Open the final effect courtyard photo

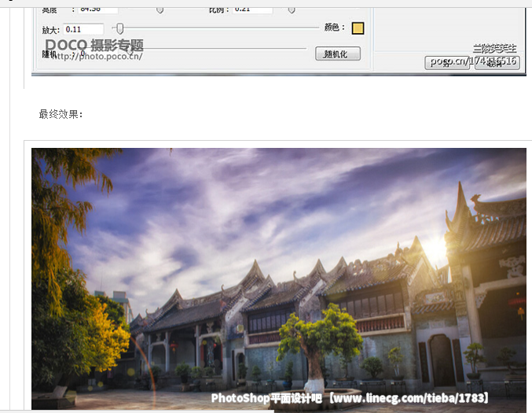pos(279,278)
